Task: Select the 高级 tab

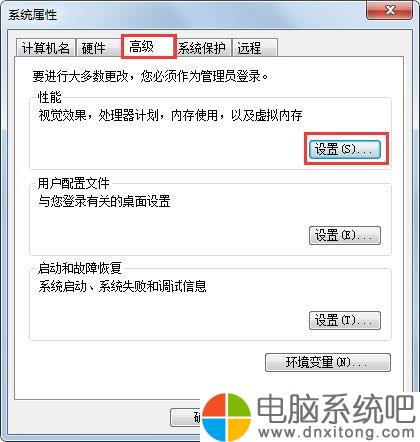Action: 148,46
